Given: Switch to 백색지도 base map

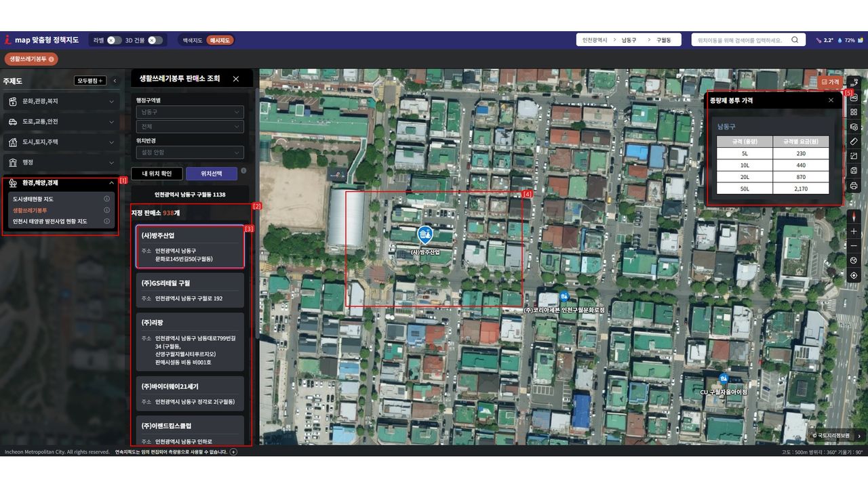Looking at the screenshot, I should [x=192, y=40].
